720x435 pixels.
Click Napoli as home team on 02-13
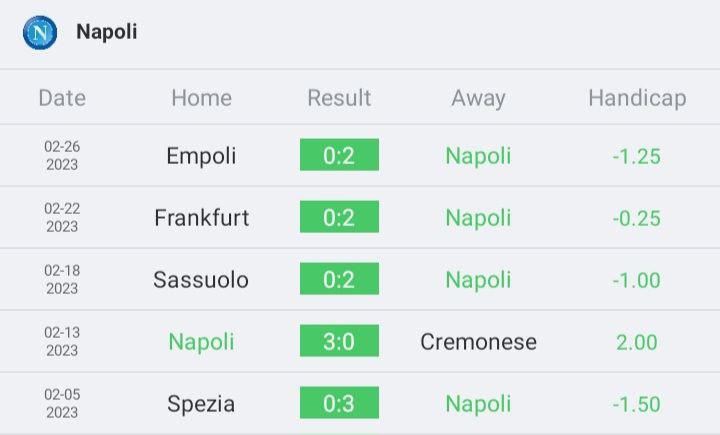(x=201, y=342)
